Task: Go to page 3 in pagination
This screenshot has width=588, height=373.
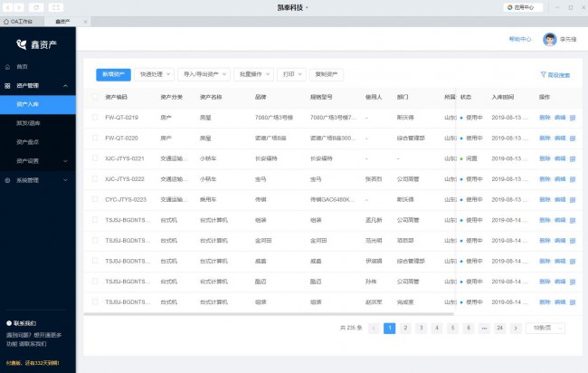Action: 421,328
